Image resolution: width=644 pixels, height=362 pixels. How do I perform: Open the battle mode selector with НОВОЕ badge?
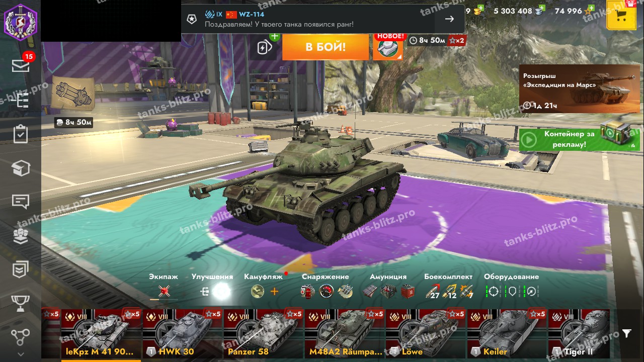(388, 47)
